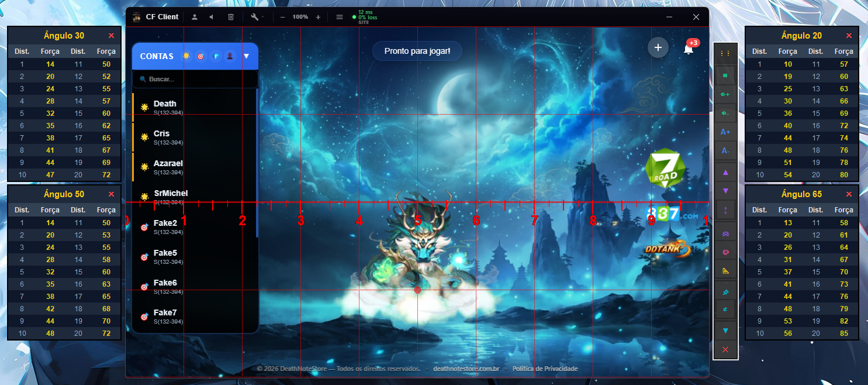The width and height of the screenshot is (868, 385).
Task: Toggle the target filter in CONTAS header
Action: [x=200, y=56]
